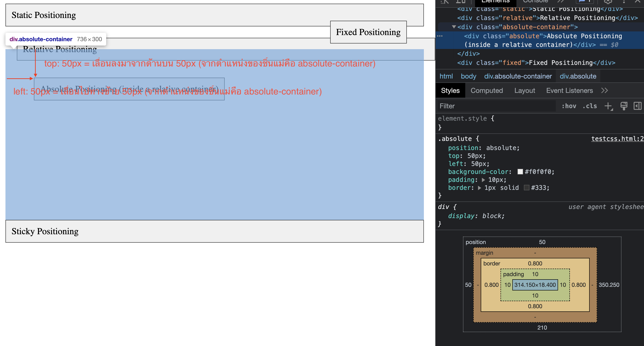
Task: Show more DevTools panel tabs chevron
Action: point(561,1)
